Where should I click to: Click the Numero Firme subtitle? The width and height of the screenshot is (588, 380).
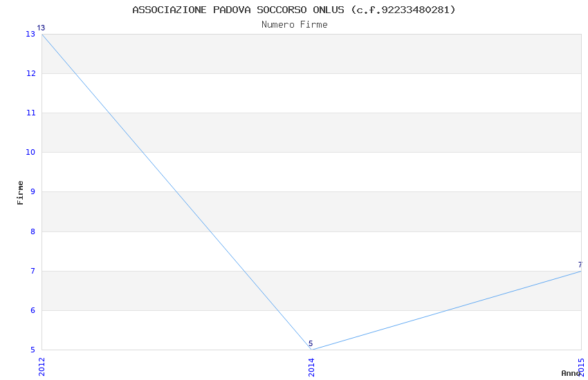point(295,25)
